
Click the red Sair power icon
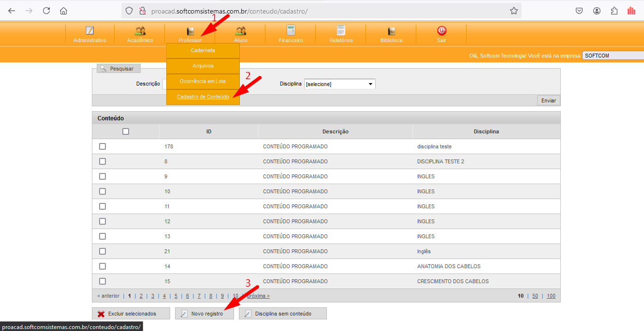pos(441,31)
